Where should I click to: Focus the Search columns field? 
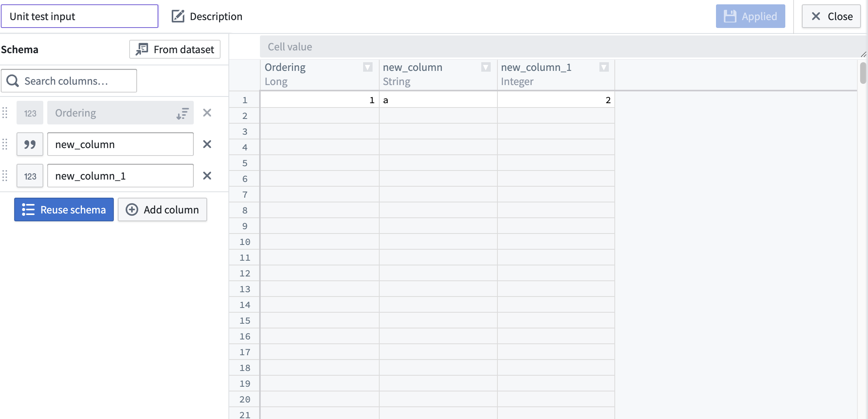pos(69,81)
